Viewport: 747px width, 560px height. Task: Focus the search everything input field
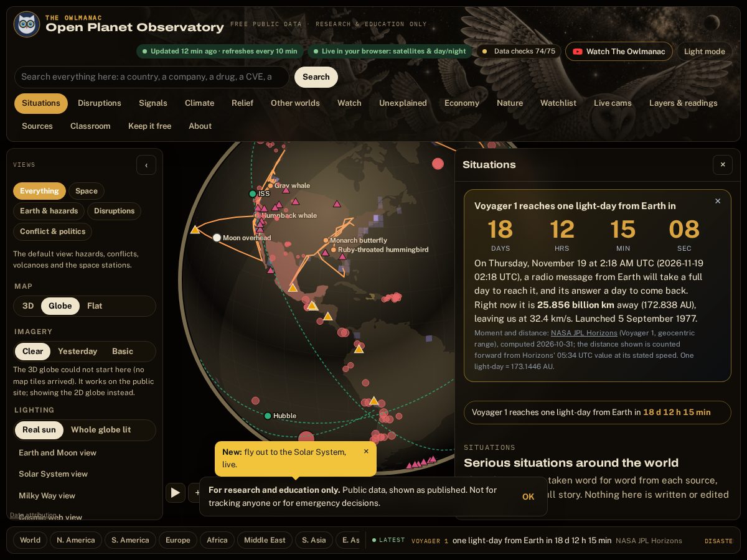(x=152, y=77)
